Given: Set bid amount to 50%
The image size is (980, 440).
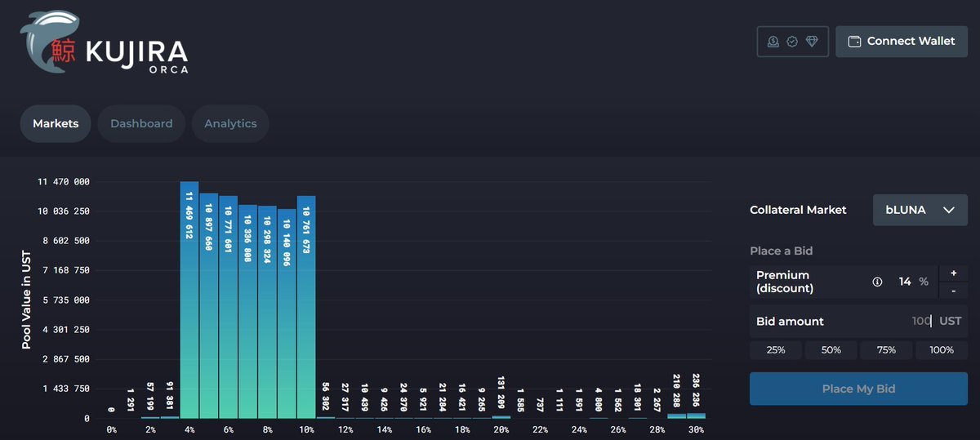Looking at the screenshot, I should coord(831,350).
